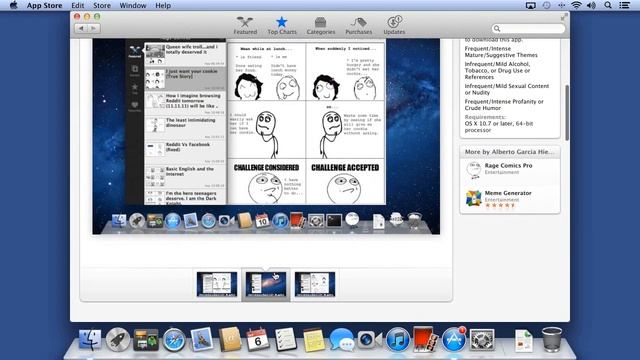The height and width of the screenshot is (360, 640).
Task: Open the Rage Comics Pro app link
Action: [508, 166]
